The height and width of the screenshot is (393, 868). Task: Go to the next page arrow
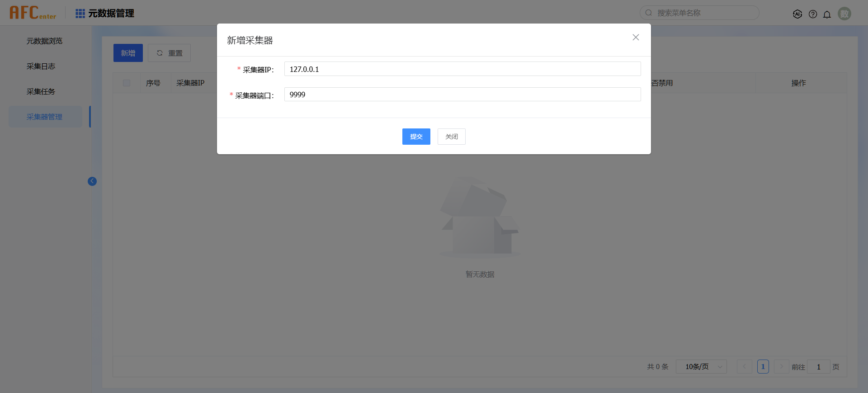pos(781,367)
